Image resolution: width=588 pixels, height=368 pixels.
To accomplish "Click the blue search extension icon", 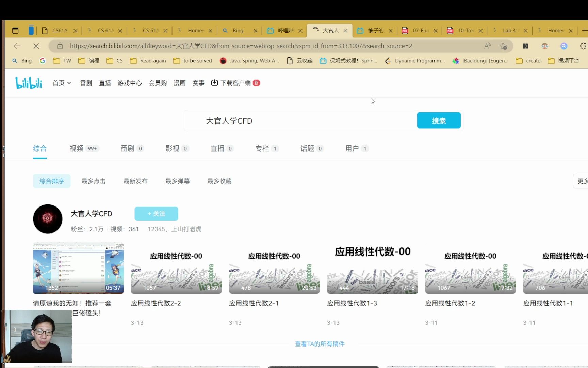I will 564,46.
